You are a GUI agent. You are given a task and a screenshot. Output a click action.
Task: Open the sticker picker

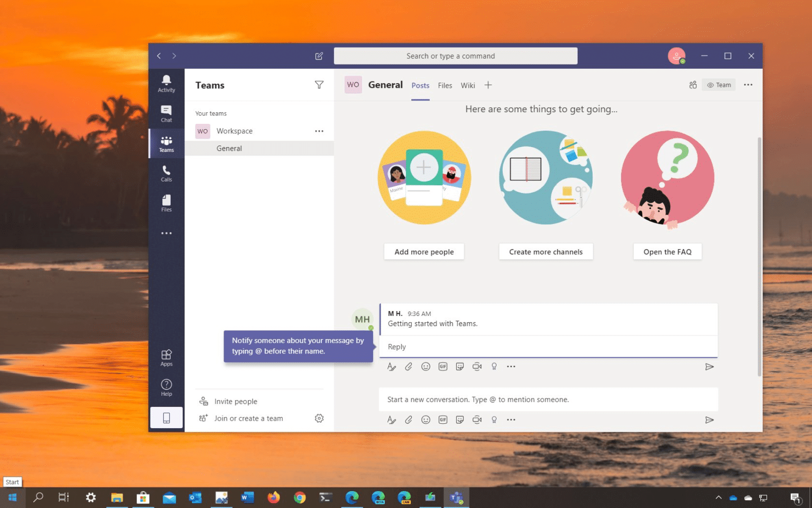coord(459,366)
